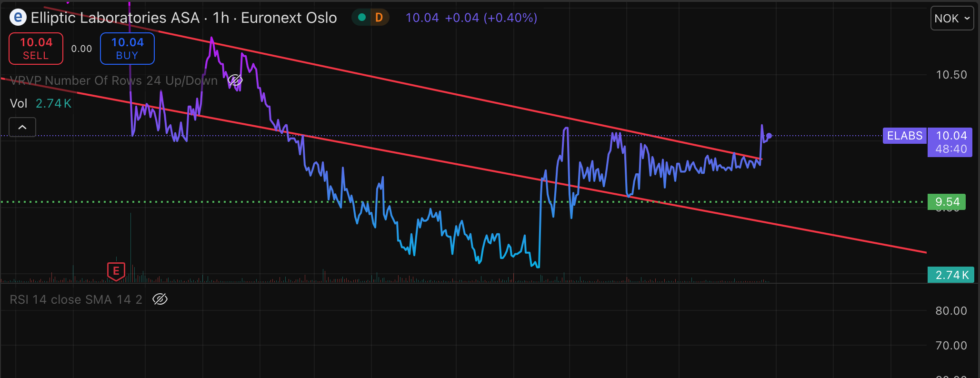Image resolution: width=980 pixels, height=378 pixels.
Task: Click the RSI 14 close legend text
Action: tap(76, 299)
